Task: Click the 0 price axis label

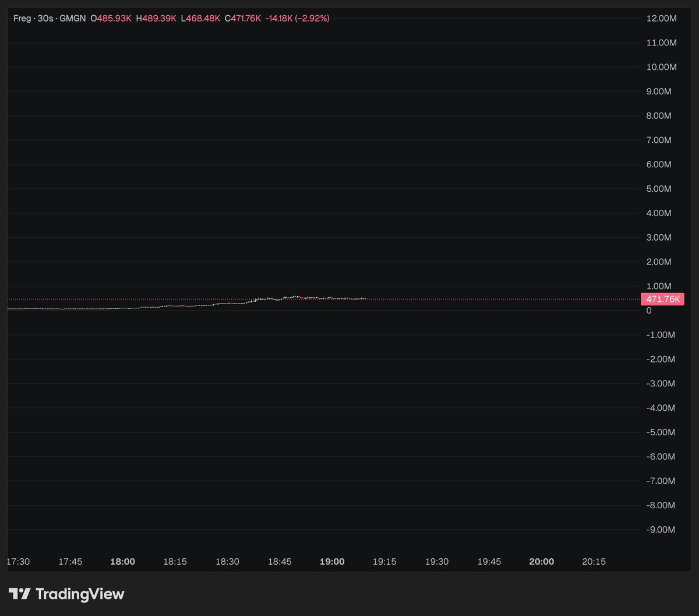Action: tap(649, 311)
